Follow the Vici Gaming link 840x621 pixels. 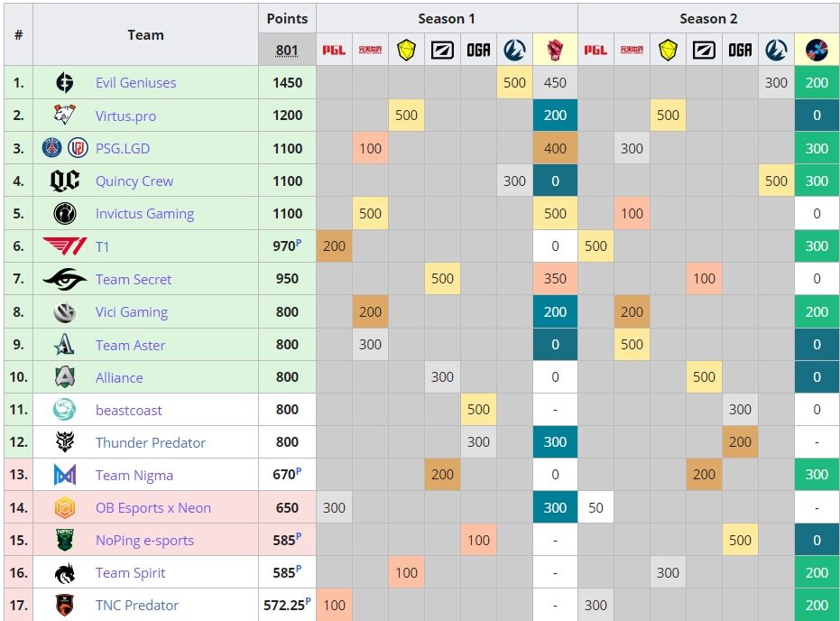132,311
